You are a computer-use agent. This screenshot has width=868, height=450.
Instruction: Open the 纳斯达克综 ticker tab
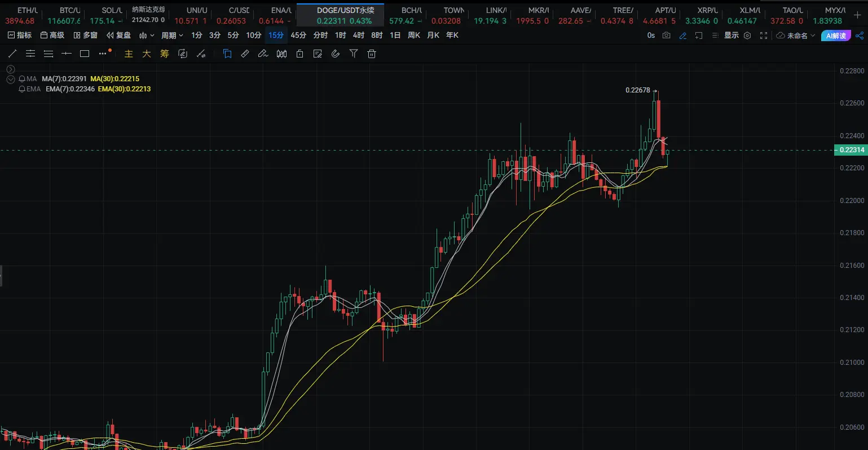coord(148,15)
